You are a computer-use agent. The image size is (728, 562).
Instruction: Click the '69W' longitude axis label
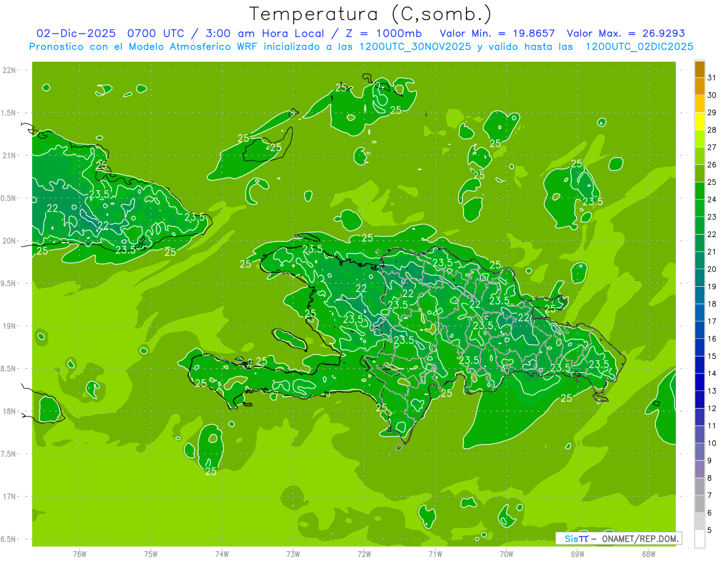578,554
